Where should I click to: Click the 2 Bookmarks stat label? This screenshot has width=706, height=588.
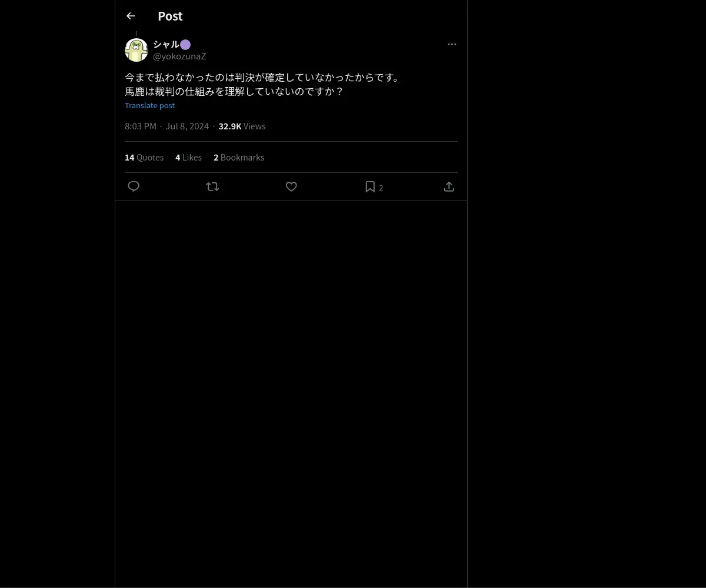tap(239, 157)
